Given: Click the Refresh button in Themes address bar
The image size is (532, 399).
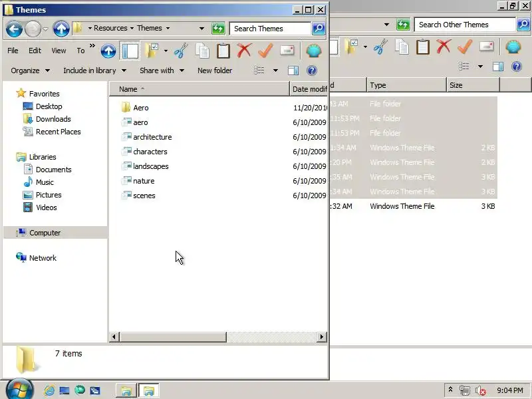Looking at the screenshot, I should point(218,29).
